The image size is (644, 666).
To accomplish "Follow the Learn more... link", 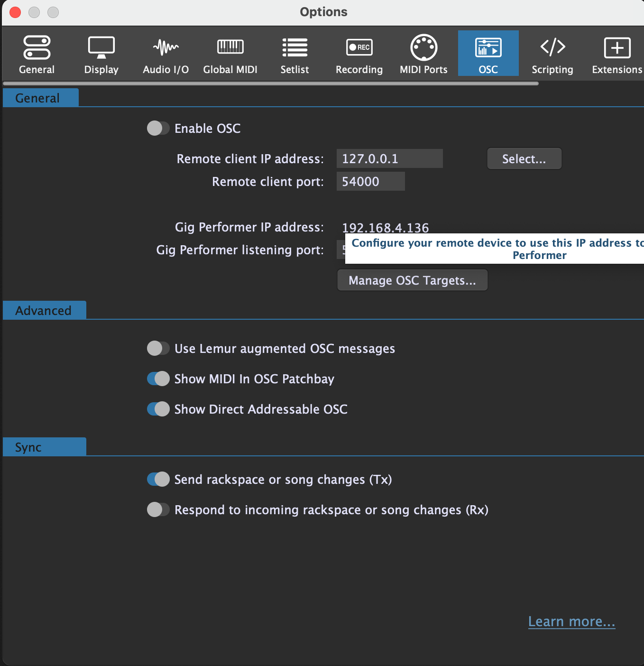I will [x=571, y=621].
